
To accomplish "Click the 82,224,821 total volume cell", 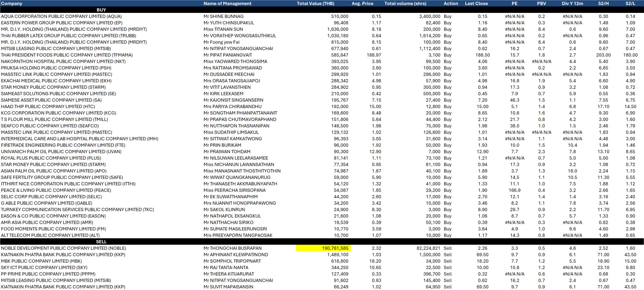I will coord(428,248).
